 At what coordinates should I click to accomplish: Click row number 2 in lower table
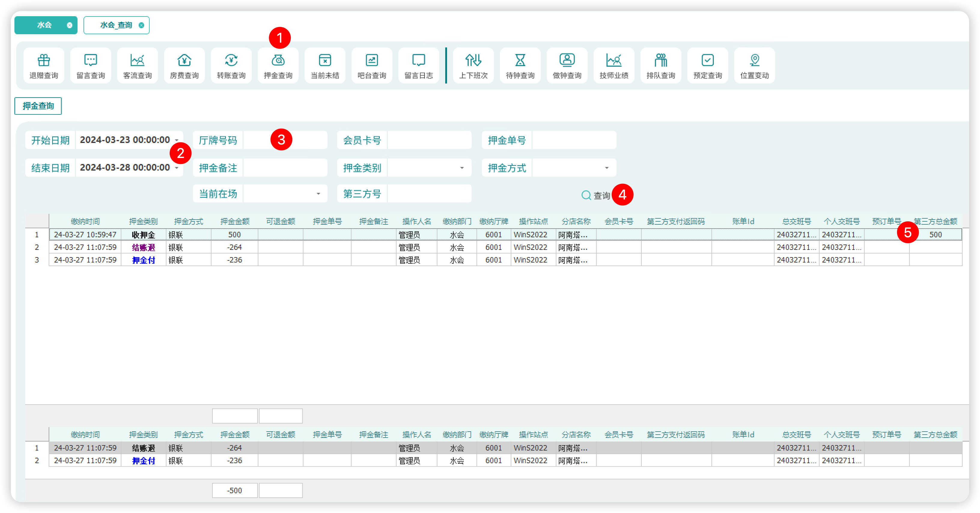[x=37, y=460]
